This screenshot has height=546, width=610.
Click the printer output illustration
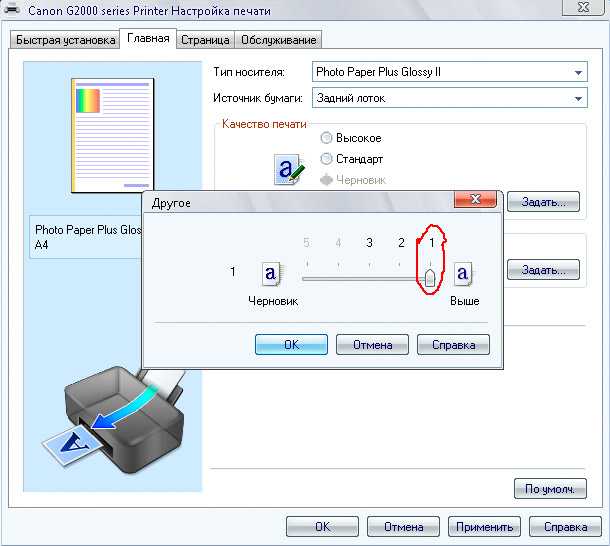click(x=113, y=420)
